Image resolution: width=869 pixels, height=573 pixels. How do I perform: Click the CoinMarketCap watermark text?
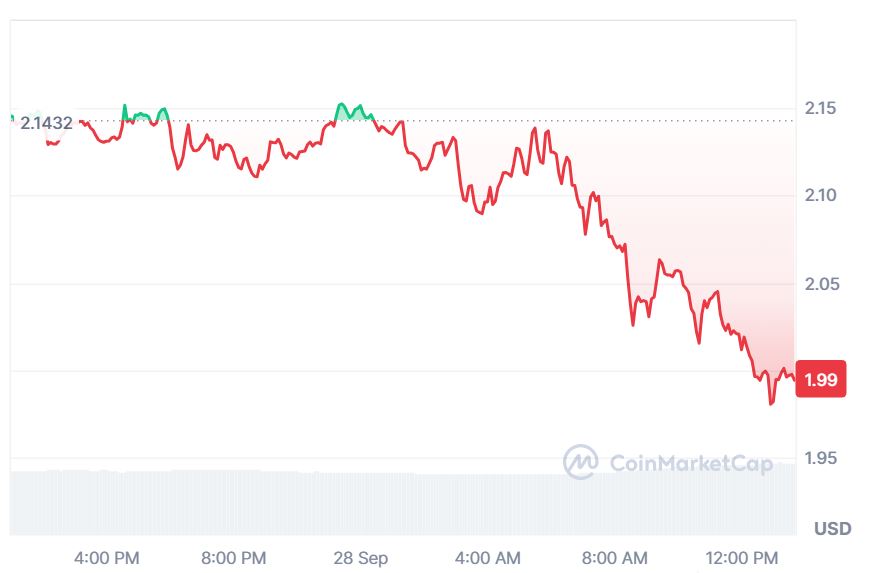(691, 463)
